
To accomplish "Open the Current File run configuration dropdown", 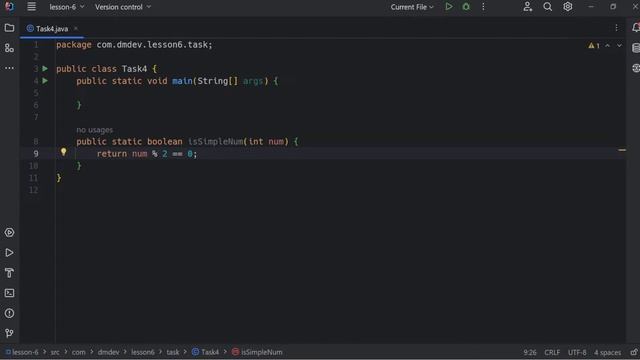I will tap(412, 7).
